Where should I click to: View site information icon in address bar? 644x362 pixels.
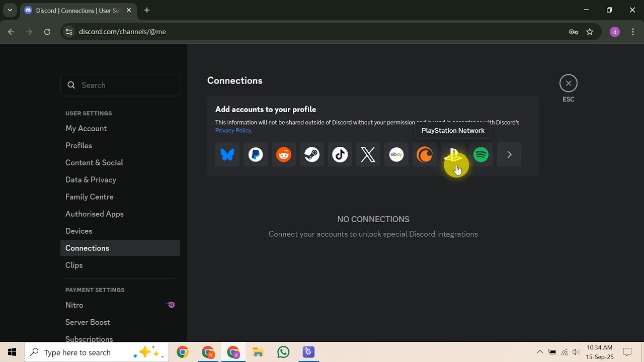[69, 32]
